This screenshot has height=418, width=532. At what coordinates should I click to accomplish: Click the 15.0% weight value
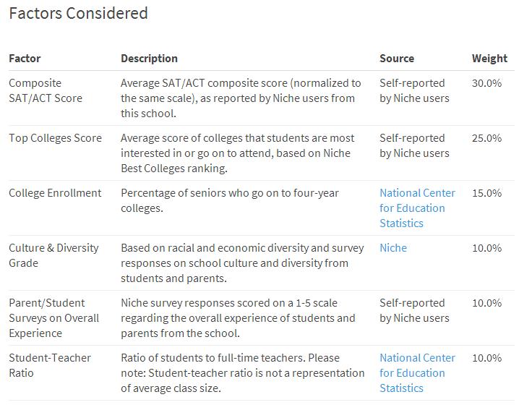click(x=486, y=193)
